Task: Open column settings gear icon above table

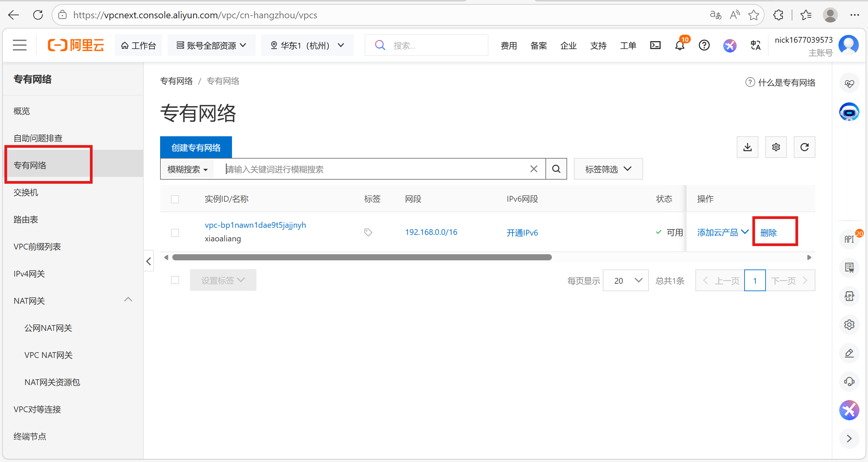Action: pyautogui.click(x=776, y=147)
